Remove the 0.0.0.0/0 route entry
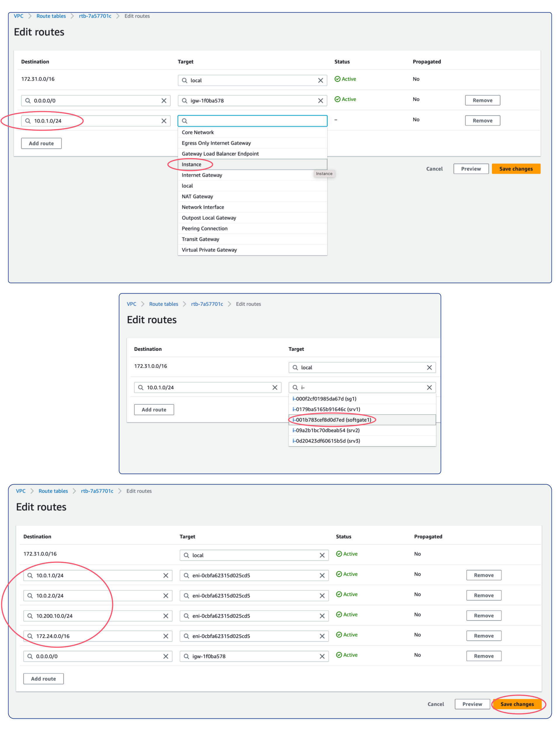The image size is (560, 731). pos(482,100)
